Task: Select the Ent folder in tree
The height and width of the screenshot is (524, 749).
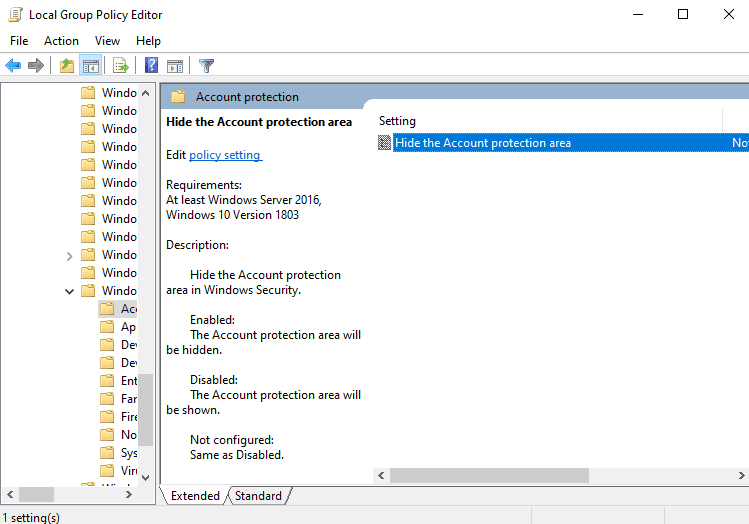Action: click(x=118, y=381)
